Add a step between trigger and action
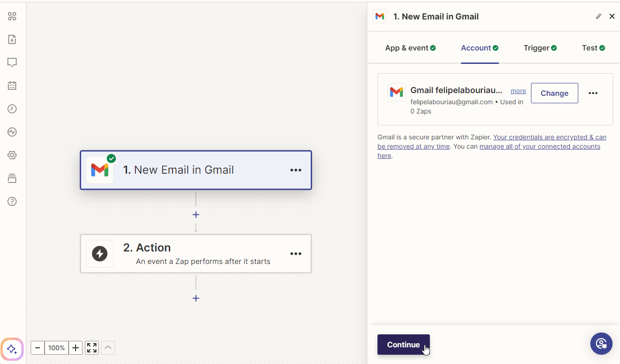 click(196, 215)
